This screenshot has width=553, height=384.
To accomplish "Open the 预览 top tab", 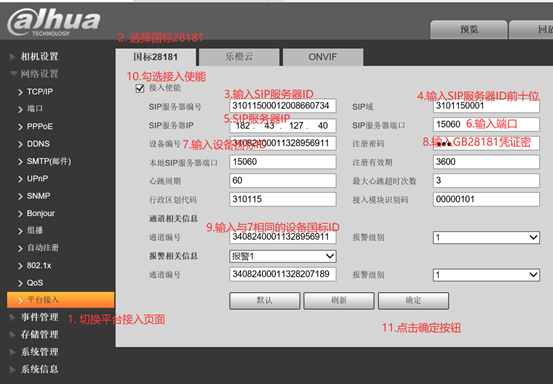I will pyautogui.click(x=469, y=30).
